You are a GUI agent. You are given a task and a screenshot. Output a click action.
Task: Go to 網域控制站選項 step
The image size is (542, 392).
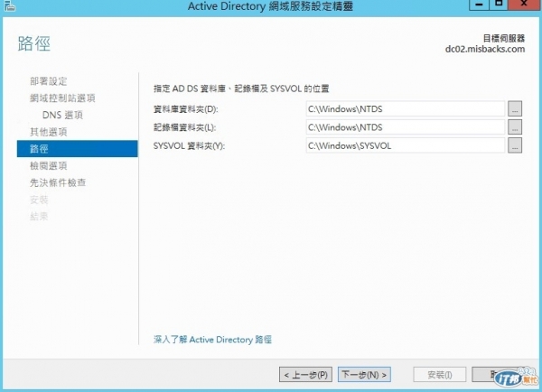tap(62, 98)
